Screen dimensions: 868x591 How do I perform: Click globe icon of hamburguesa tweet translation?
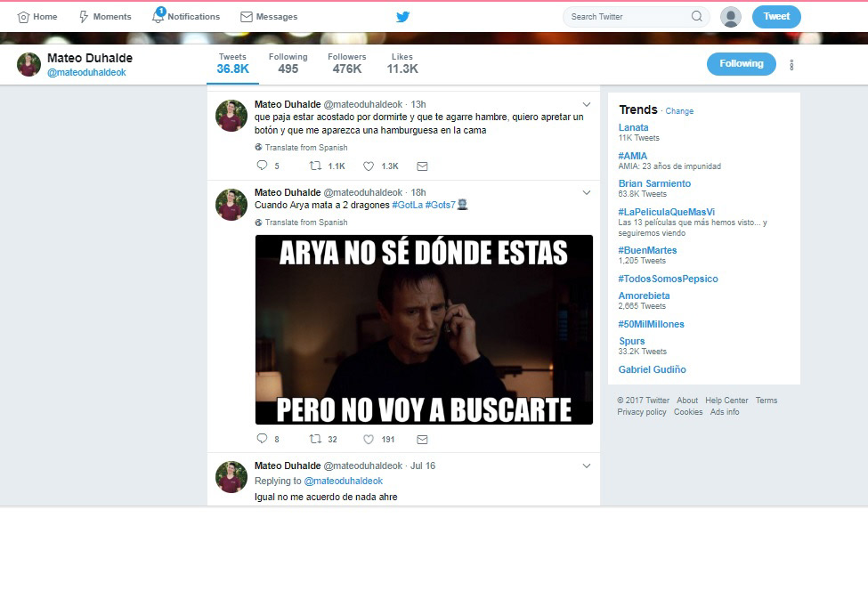pyautogui.click(x=258, y=147)
